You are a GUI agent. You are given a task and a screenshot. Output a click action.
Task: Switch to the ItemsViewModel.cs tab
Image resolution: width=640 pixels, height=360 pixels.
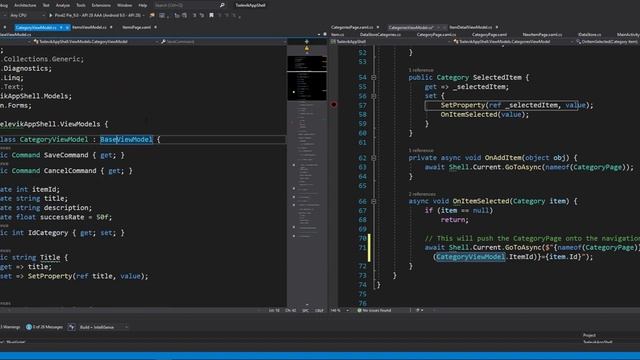(89, 27)
